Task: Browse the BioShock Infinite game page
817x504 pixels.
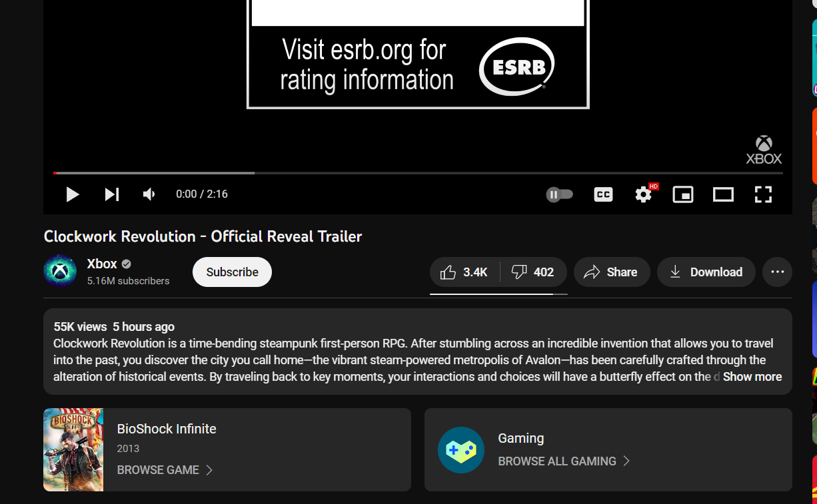Action: (165, 470)
